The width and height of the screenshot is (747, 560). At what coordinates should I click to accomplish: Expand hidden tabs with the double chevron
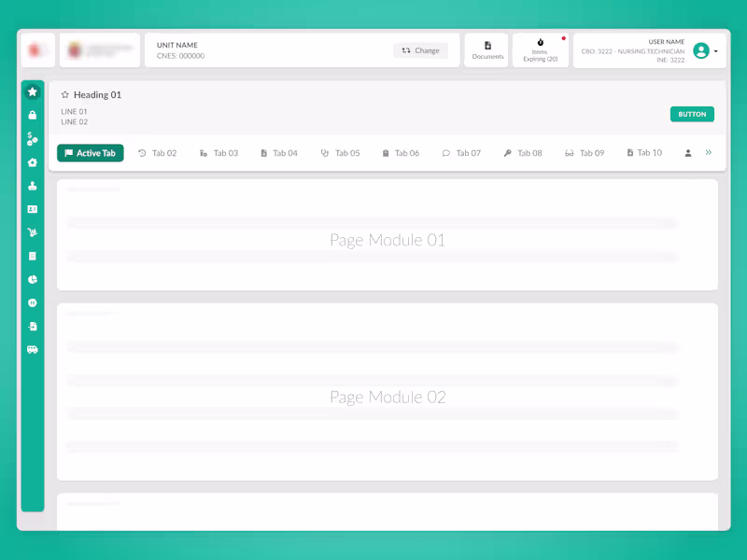[x=709, y=152]
